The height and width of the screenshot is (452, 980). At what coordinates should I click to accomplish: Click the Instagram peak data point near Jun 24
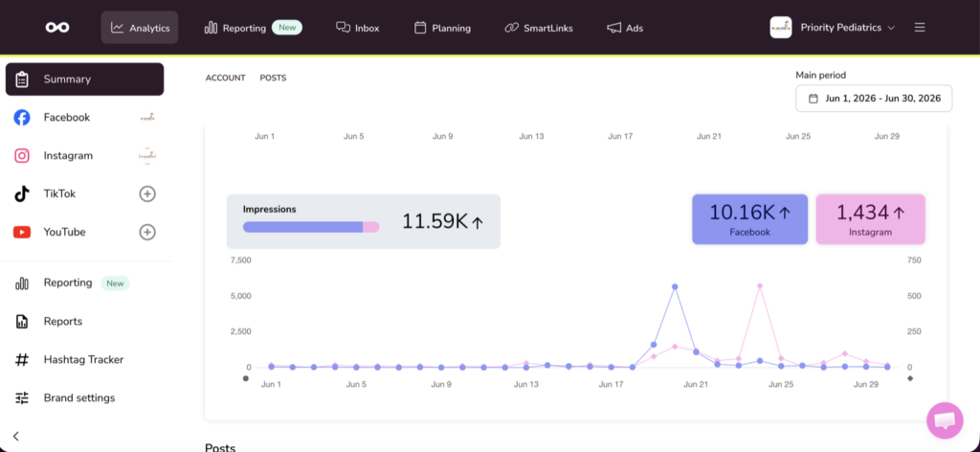pos(760,285)
